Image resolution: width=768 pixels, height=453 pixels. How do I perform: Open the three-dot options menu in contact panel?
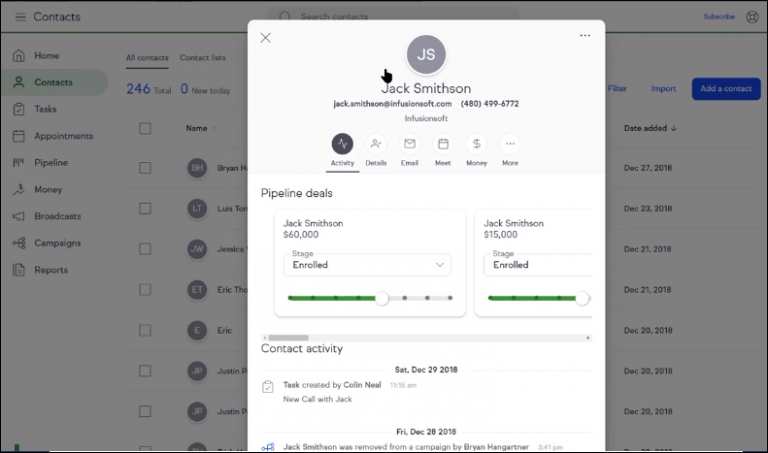[585, 36]
